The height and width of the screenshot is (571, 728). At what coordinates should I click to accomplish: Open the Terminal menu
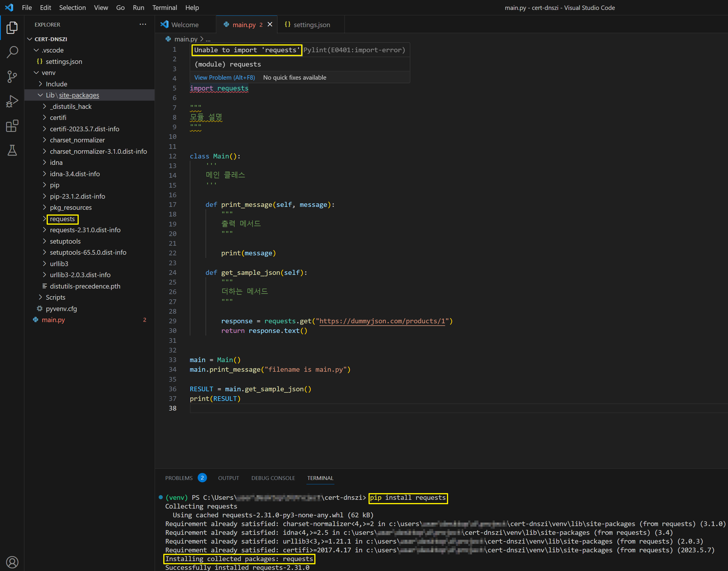point(164,7)
